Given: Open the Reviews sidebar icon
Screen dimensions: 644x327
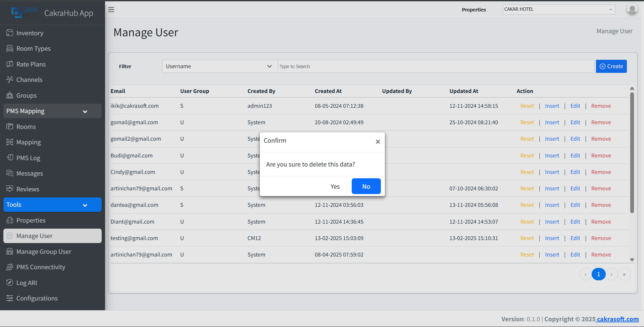Looking at the screenshot, I should click(10, 189).
